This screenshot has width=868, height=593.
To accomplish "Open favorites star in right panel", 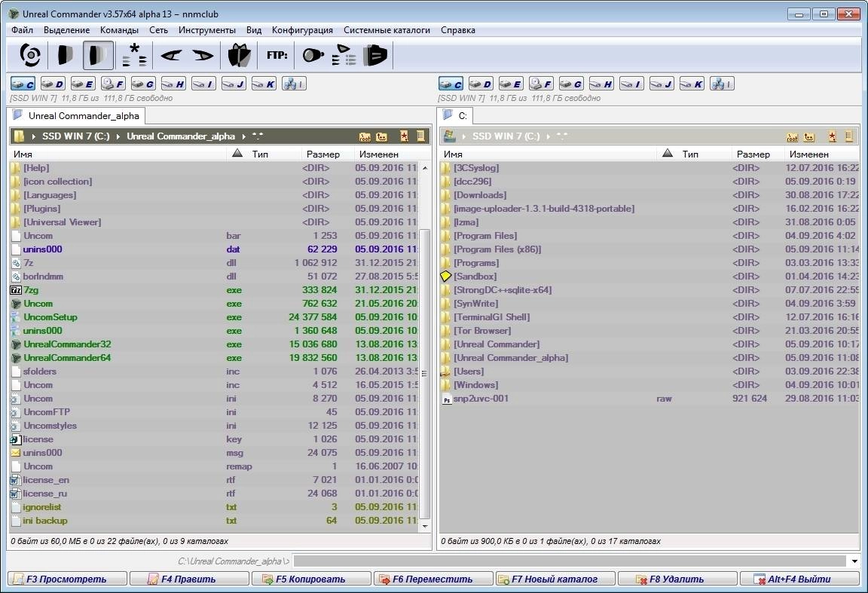I will pyautogui.click(x=832, y=136).
